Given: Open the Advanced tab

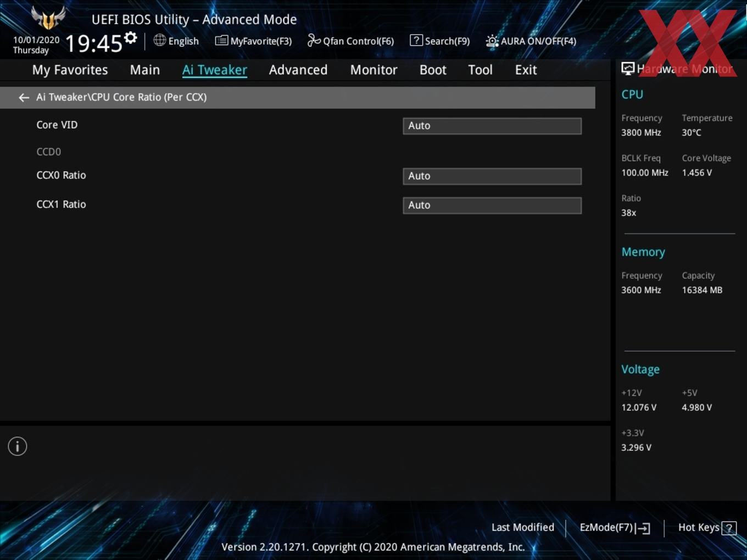Looking at the screenshot, I should [298, 70].
